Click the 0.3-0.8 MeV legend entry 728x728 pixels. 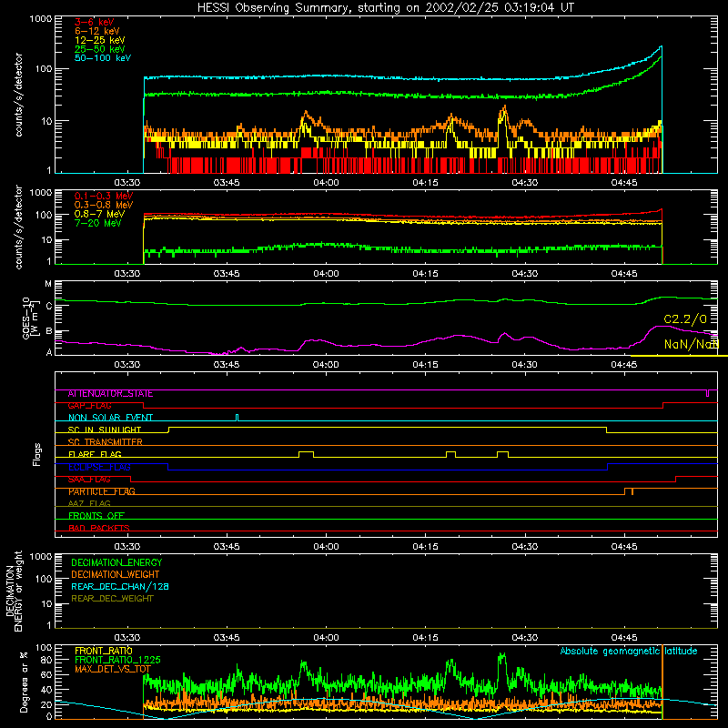[x=104, y=205]
